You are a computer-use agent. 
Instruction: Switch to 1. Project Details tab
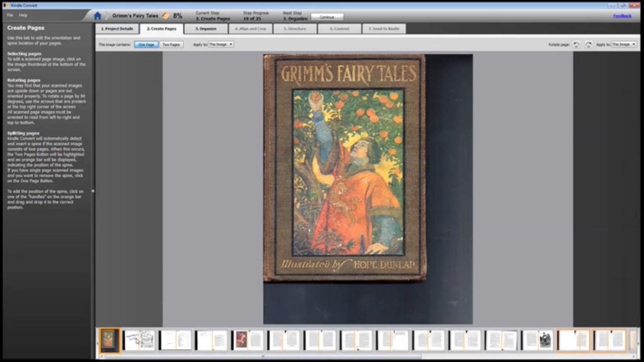click(x=117, y=29)
